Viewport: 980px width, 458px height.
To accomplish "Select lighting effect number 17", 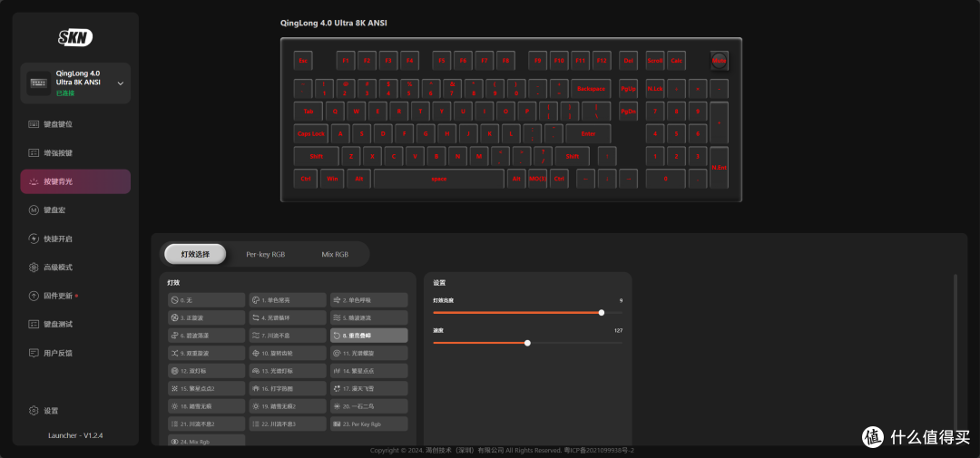I will [x=368, y=388].
